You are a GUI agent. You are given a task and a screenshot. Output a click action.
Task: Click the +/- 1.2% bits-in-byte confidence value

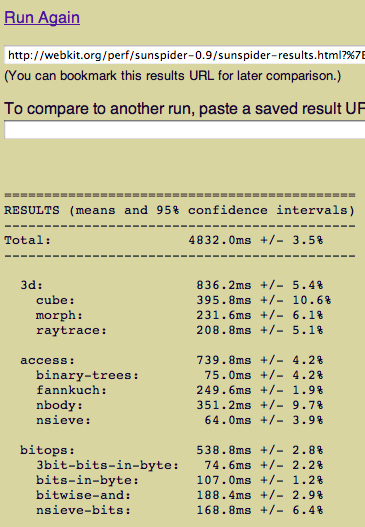coord(292,480)
